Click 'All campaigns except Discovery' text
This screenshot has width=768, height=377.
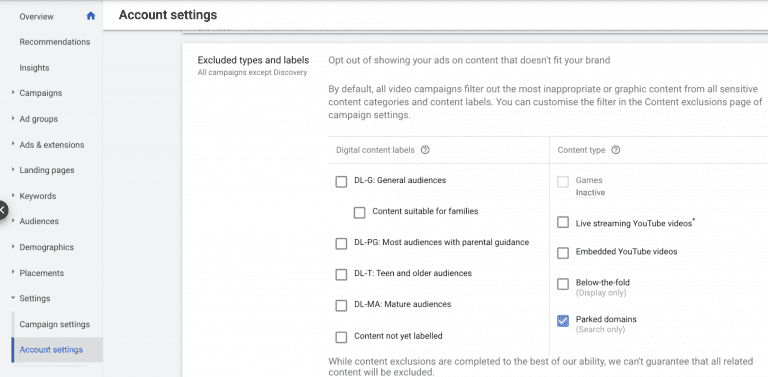pyautogui.click(x=252, y=72)
